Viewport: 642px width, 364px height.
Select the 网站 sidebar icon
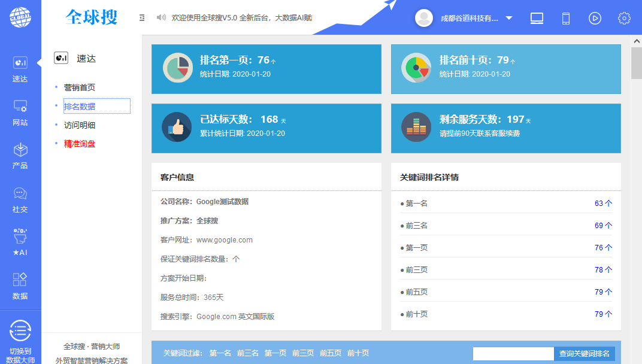point(20,110)
